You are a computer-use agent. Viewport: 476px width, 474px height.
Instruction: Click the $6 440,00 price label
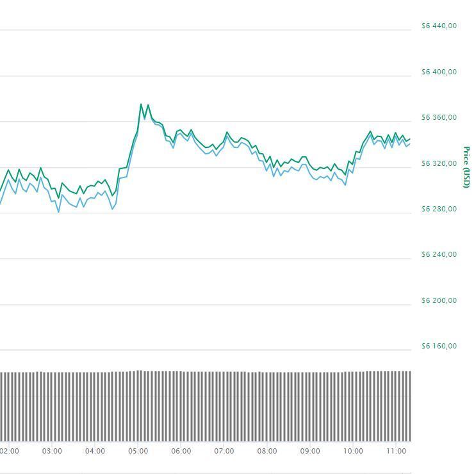(x=439, y=26)
